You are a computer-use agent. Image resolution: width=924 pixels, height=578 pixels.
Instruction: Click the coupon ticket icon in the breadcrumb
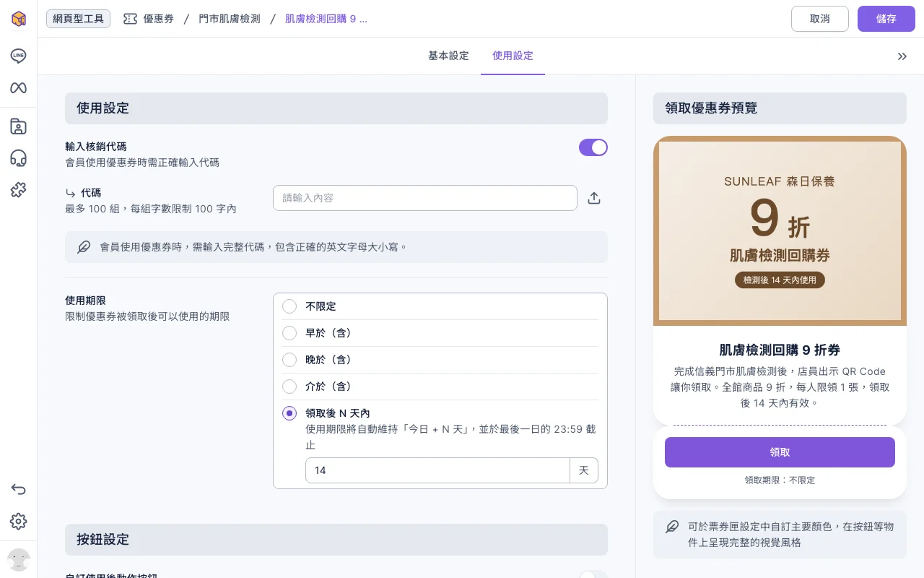(130, 19)
